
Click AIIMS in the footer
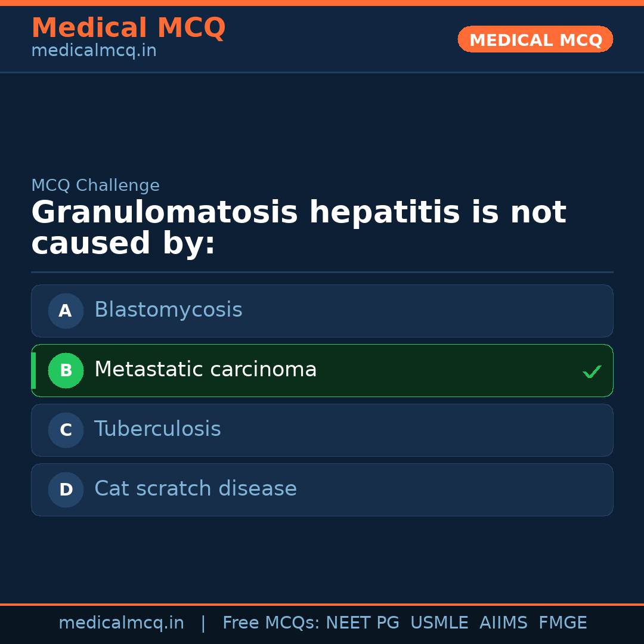(x=503, y=623)
